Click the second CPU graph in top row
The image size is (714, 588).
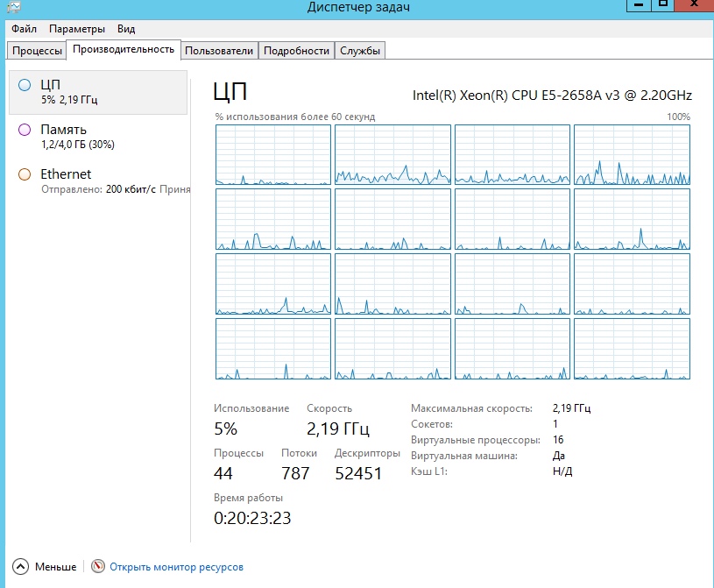(392, 155)
